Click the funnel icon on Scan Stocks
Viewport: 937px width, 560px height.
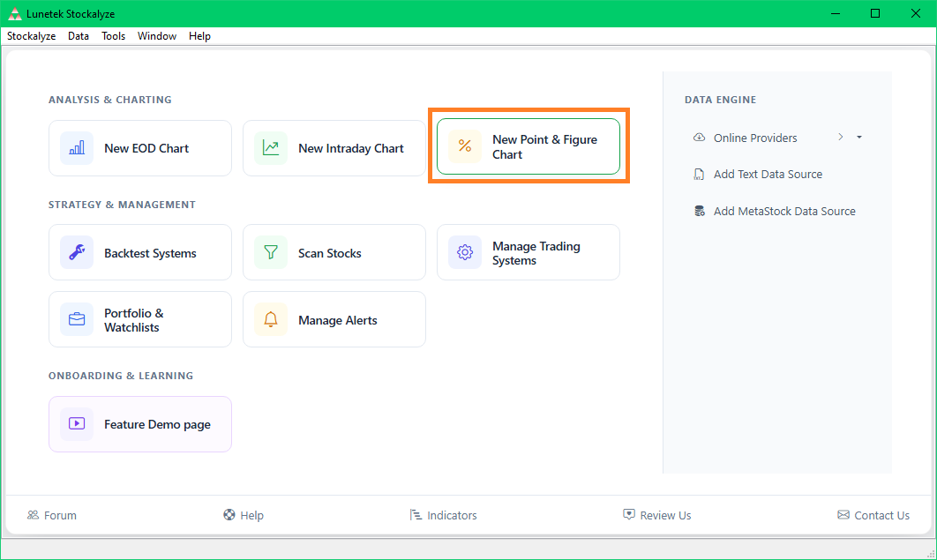(271, 252)
